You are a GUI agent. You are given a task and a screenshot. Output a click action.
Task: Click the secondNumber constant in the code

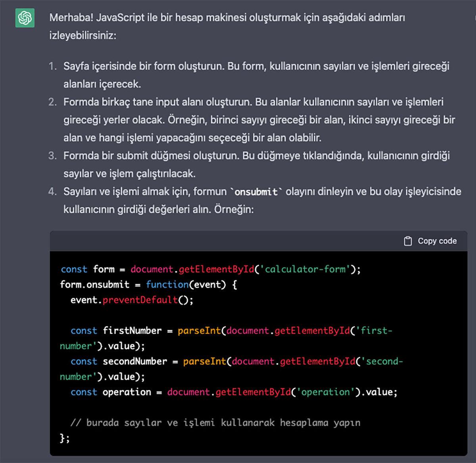[134, 361]
